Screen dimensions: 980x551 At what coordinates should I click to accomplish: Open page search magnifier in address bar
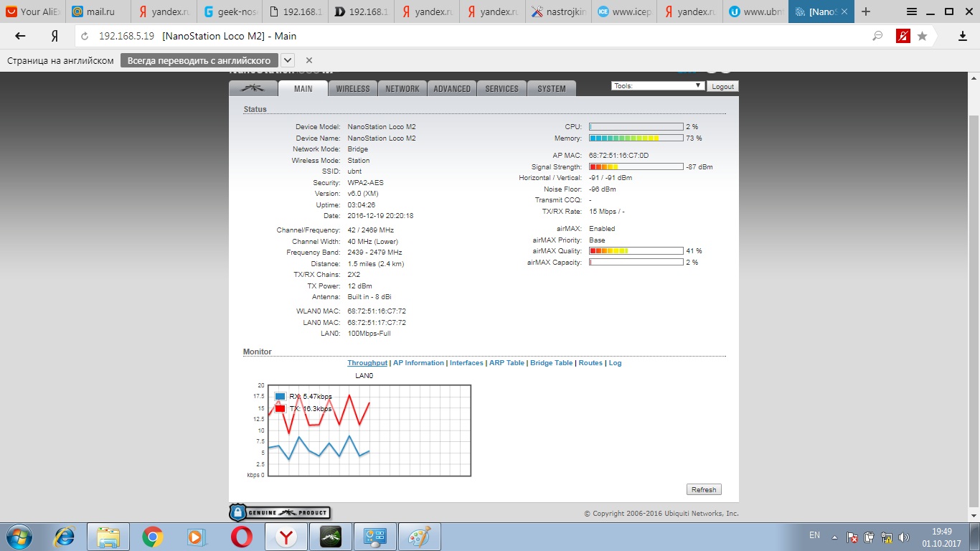click(x=877, y=36)
